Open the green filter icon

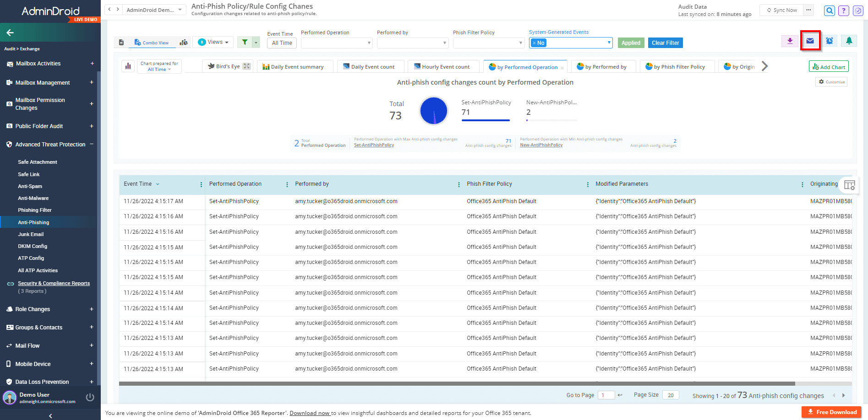[x=245, y=42]
